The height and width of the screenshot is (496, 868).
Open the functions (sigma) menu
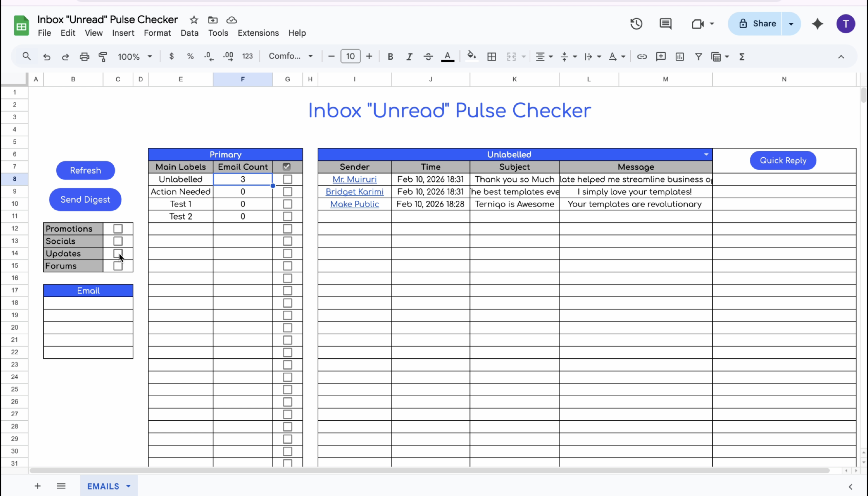(742, 57)
